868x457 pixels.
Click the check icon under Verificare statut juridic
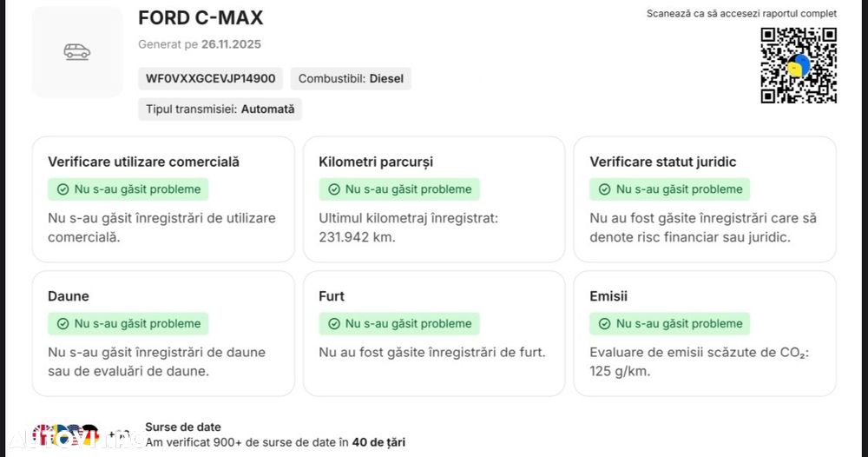click(x=604, y=189)
